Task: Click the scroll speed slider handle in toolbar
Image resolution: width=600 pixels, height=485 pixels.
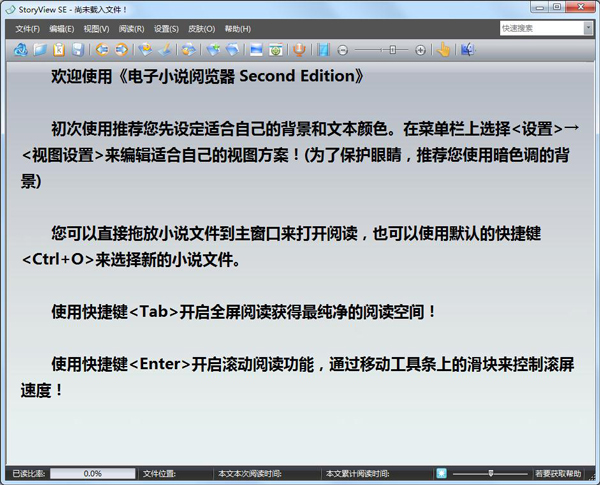Action: (x=392, y=50)
